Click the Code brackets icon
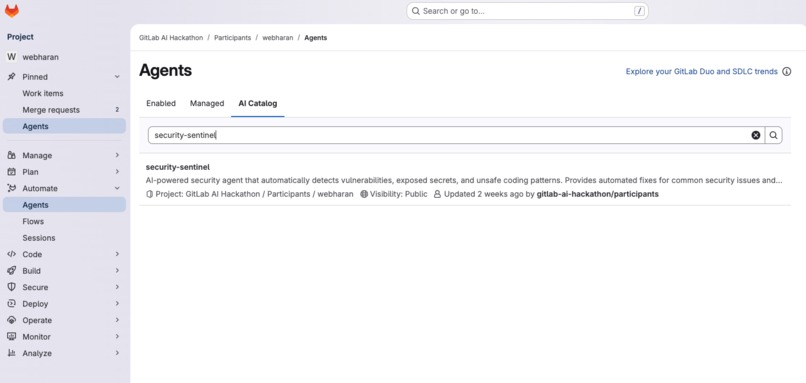The image size is (806, 383). click(x=11, y=254)
